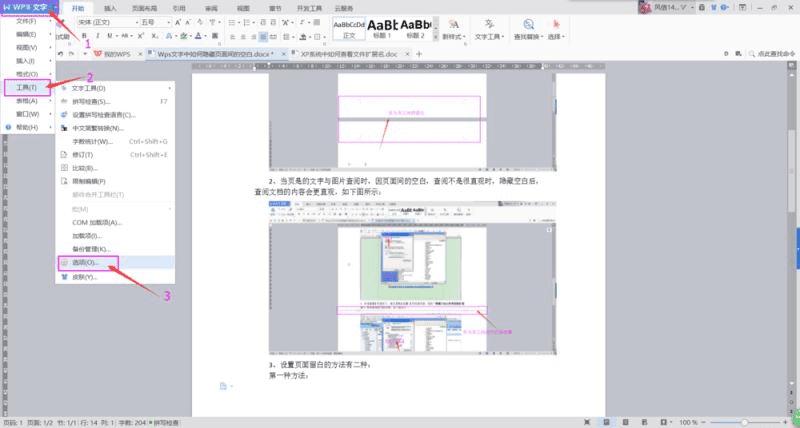Choose 字数统计(W)... menu entry

tap(115, 141)
